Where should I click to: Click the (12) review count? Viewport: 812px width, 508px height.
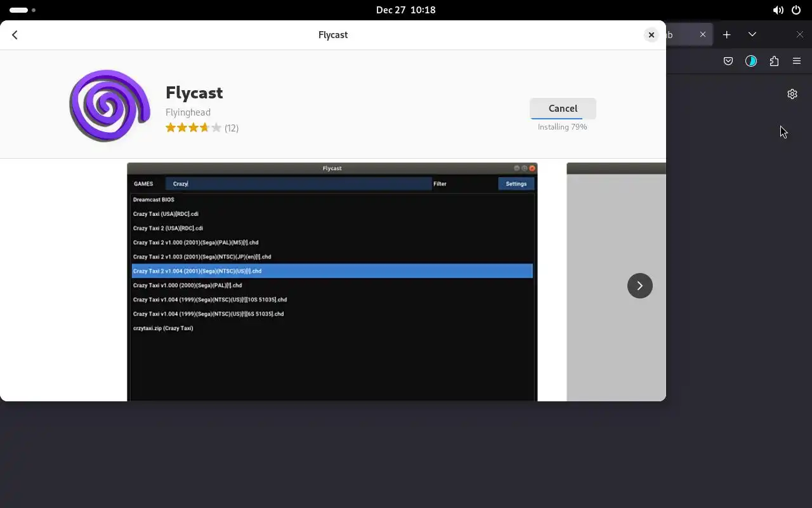pyautogui.click(x=232, y=128)
